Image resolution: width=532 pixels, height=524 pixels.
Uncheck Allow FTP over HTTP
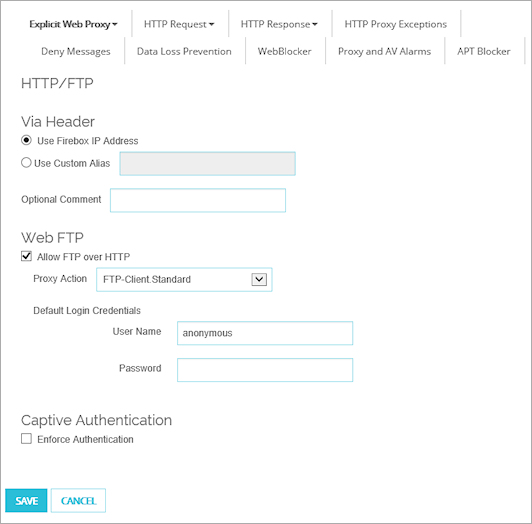click(x=26, y=256)
